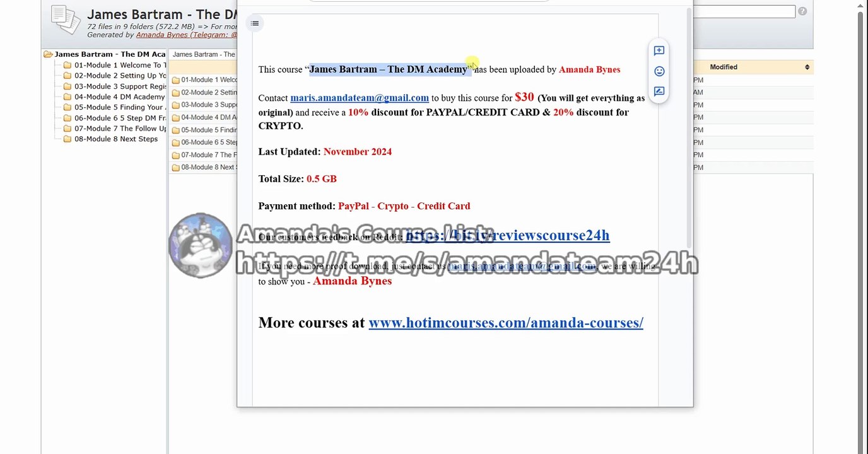Click the search field at top right
868x454 pixels.
(744, 12)
